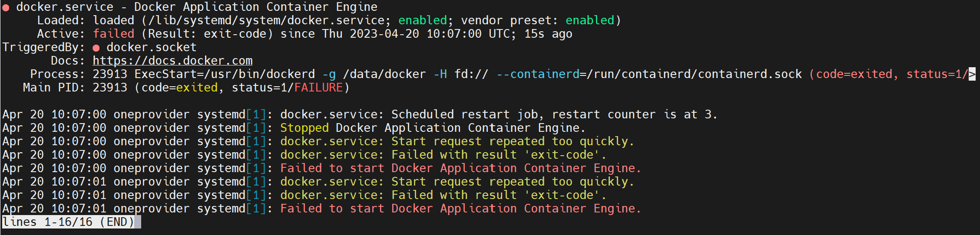Image resolution: width=980 pixels, height=235 pixels.
Task: Click the green 'enabled' after vendor preset
Action: tap(589, 20)
